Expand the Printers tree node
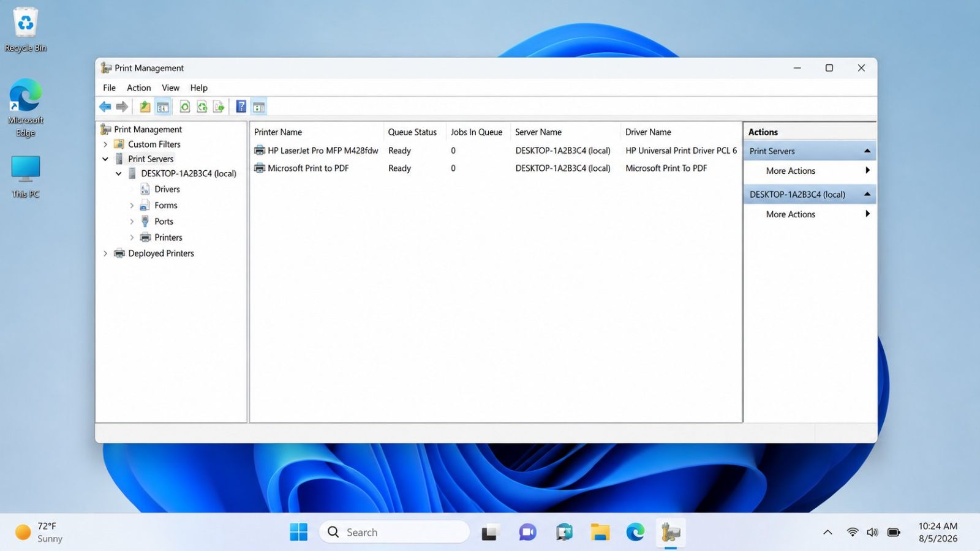The image size is (980, 551). click(x=132, y=238)
